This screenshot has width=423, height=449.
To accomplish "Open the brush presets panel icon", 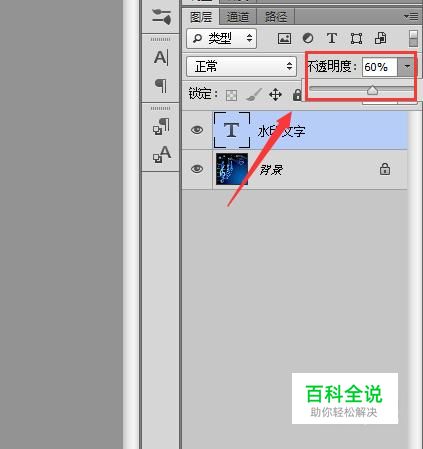I will (161, 17).
